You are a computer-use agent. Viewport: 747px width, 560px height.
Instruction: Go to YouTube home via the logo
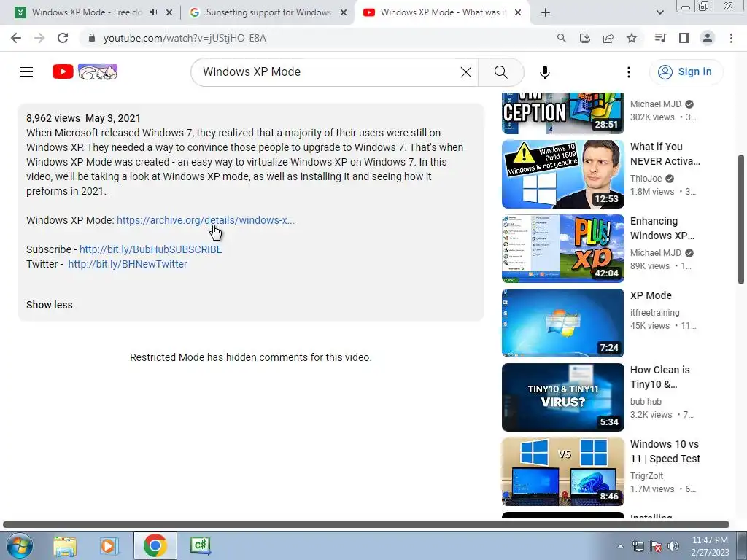(85, 72)
